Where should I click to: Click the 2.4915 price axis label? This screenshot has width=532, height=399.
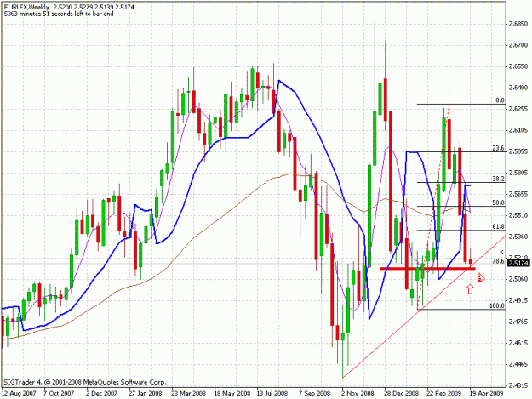(518, 300)
